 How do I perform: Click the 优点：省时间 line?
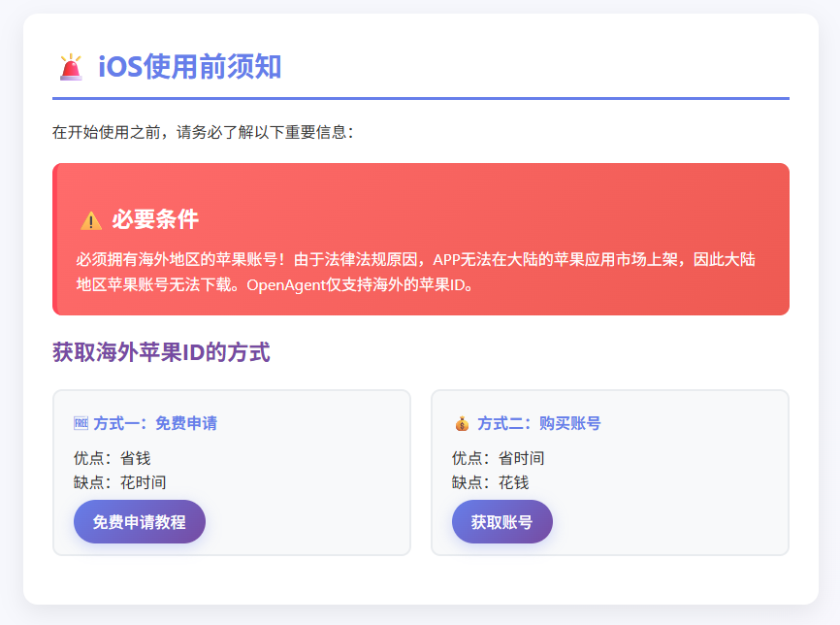tap(498, 458)
